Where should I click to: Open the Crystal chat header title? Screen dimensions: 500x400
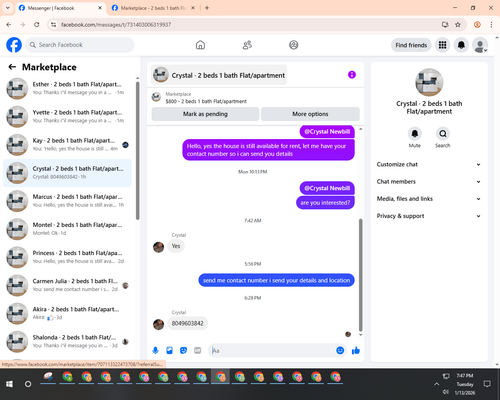point(219,75)
